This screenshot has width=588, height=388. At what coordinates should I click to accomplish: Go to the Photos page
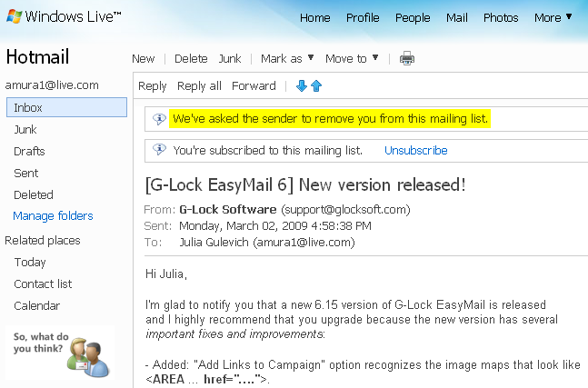(501, 17)
